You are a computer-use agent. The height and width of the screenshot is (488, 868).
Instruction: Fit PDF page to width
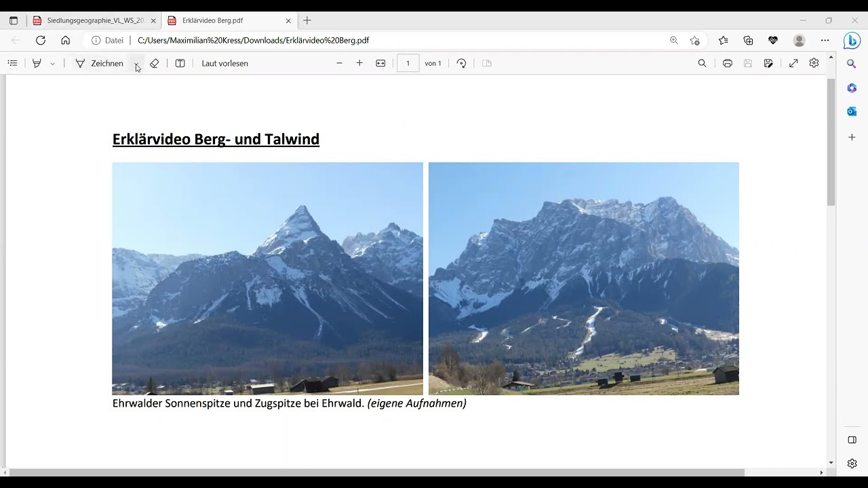381,63
